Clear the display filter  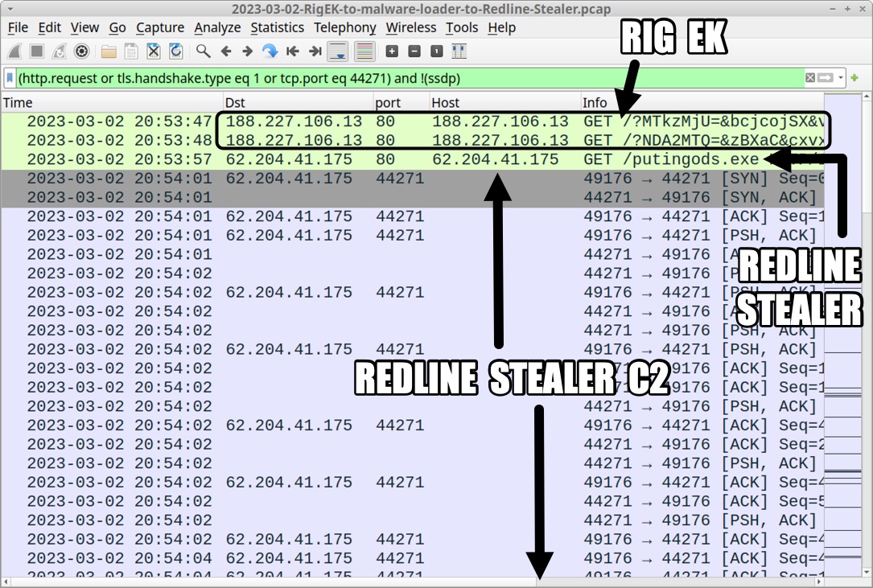pos(810,78)
